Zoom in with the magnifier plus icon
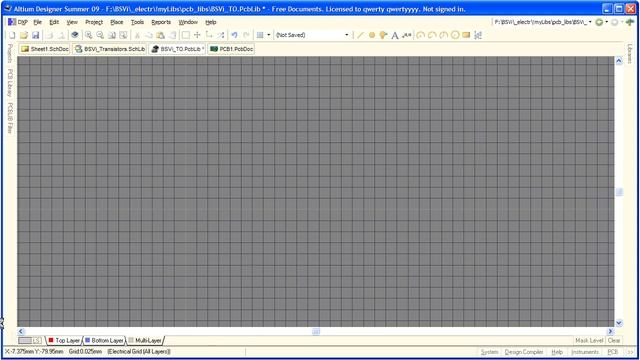The height and width of the screenshot is (360, 640). pyautogui.click(x=88, y=35)
